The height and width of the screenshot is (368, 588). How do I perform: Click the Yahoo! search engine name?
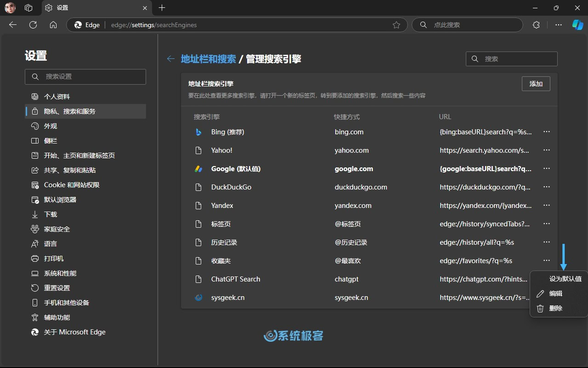(x=222, y=150)
